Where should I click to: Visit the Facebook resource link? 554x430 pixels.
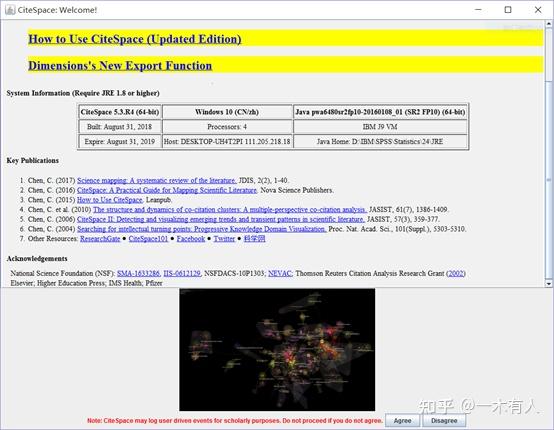(191, 238)
